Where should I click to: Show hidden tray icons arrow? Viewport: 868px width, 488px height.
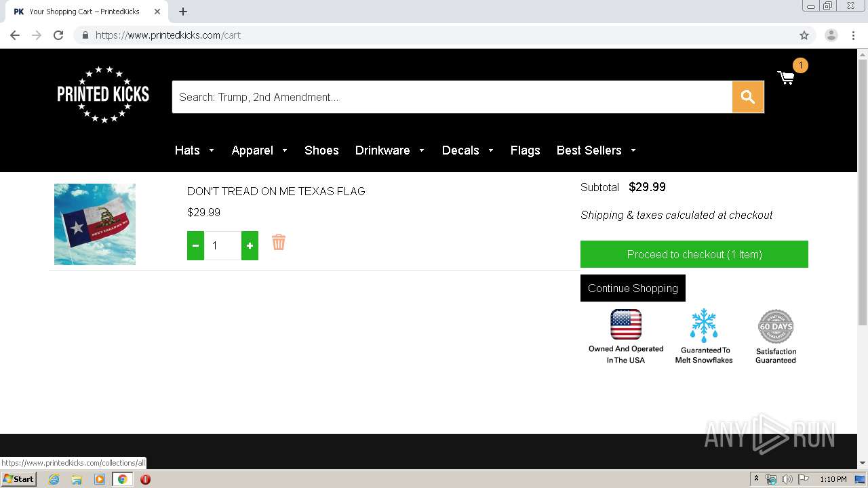coord(756,479)
